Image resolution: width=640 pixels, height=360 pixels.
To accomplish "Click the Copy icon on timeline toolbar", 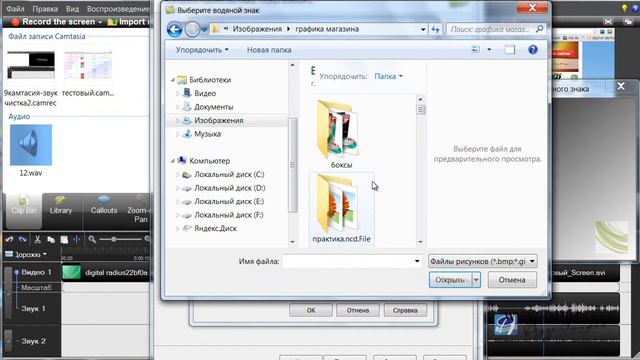I will pos(51,240).
